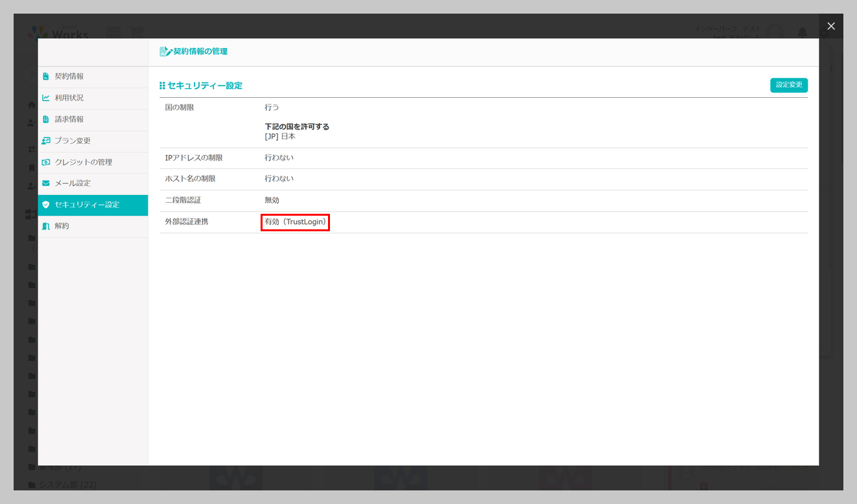Click the 契約情報の管理 header edit icon
Image resolution: width=857 pixels, height=504 pixels.
click(166, 51)
